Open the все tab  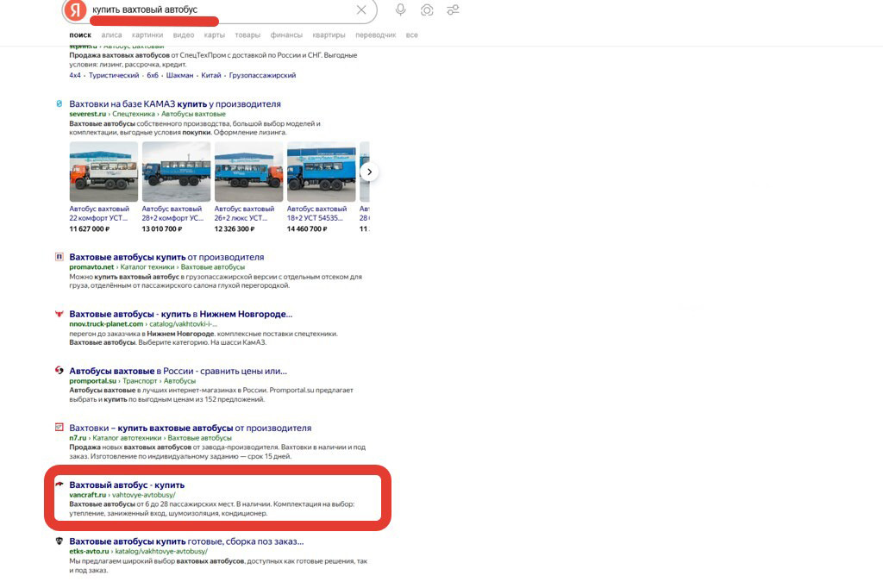click(x=411, y=35)
